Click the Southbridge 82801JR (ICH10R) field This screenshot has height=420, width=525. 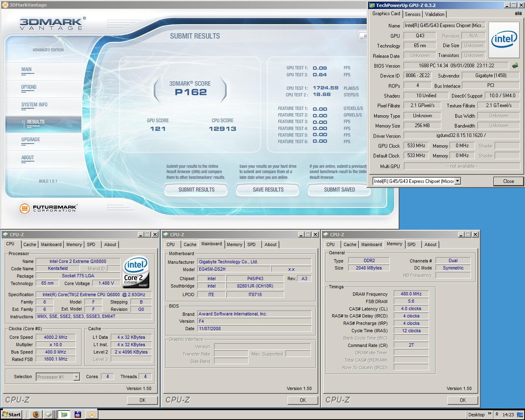coord(255,286)
